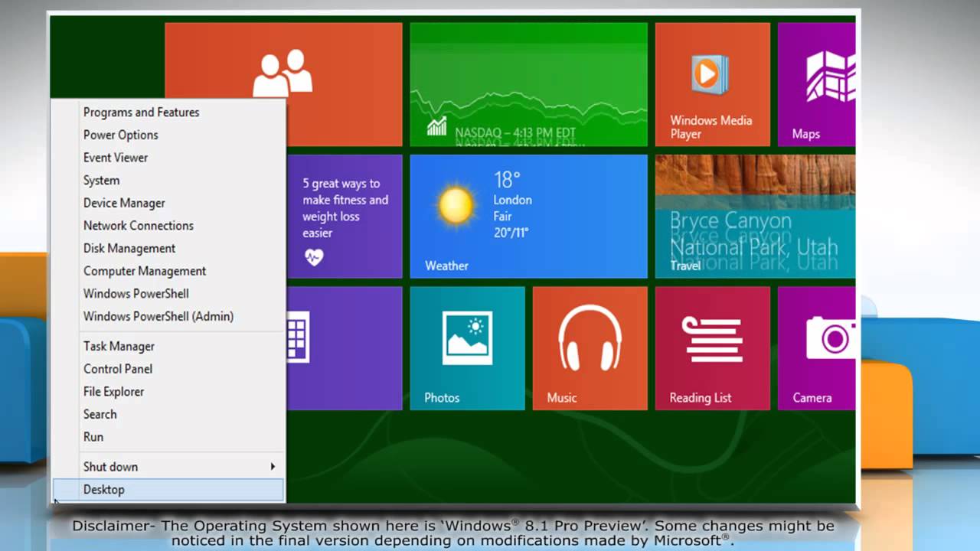Click the 'Weather' tile label
Screen dimensions: 980x551
coord(446,266)
